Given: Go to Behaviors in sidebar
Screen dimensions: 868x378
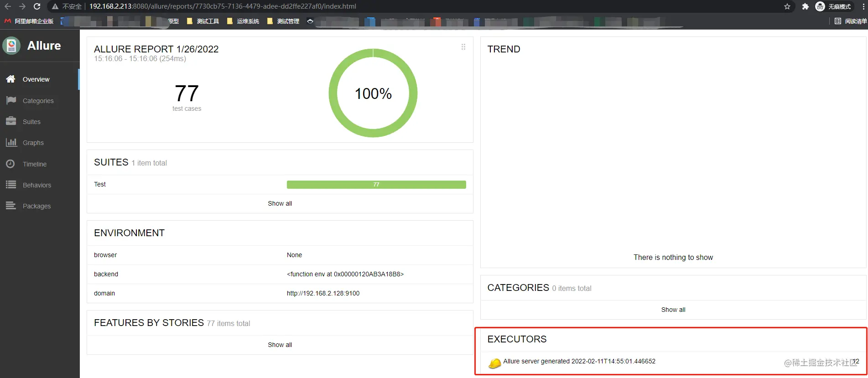Looking at the screenshot, I should (40, 185).
